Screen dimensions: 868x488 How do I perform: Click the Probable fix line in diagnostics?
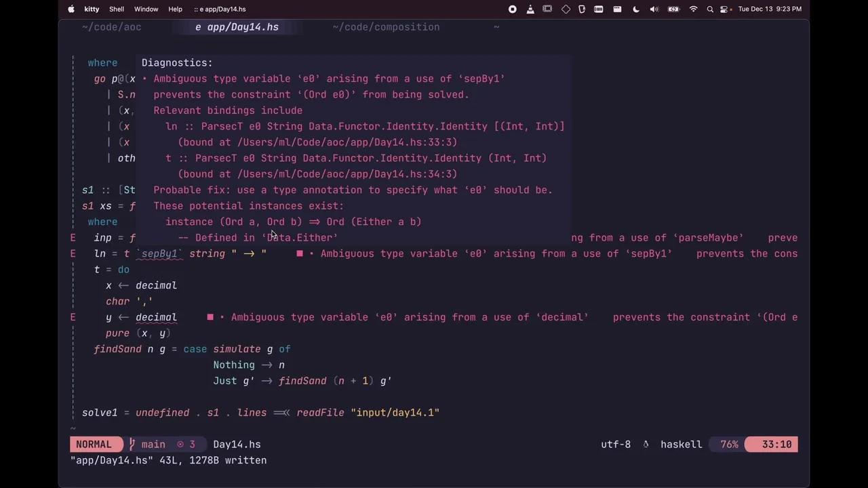coord(353,190)
